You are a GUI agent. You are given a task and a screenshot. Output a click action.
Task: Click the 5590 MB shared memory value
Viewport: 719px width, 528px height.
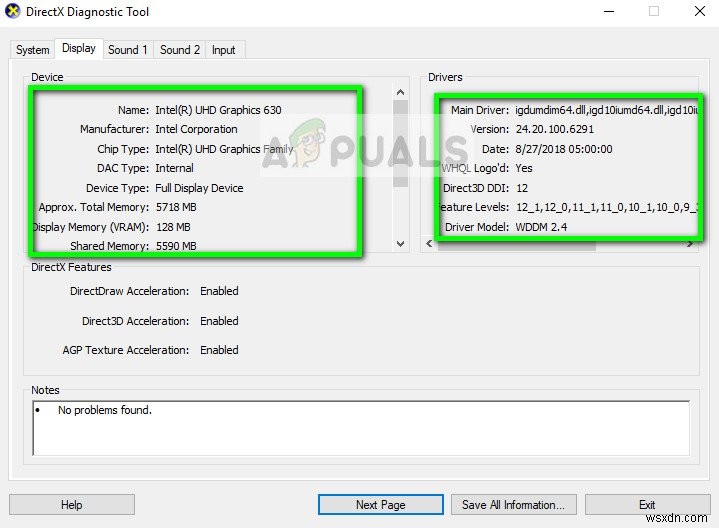(x=176, y=246)
